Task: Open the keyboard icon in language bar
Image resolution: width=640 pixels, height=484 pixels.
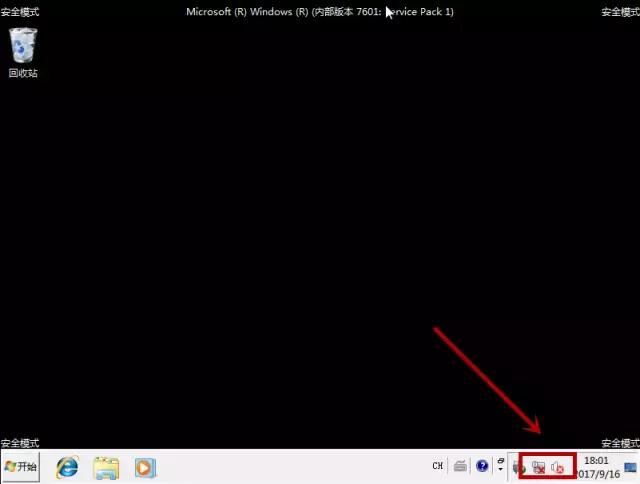Action: (x=460, y=466)
